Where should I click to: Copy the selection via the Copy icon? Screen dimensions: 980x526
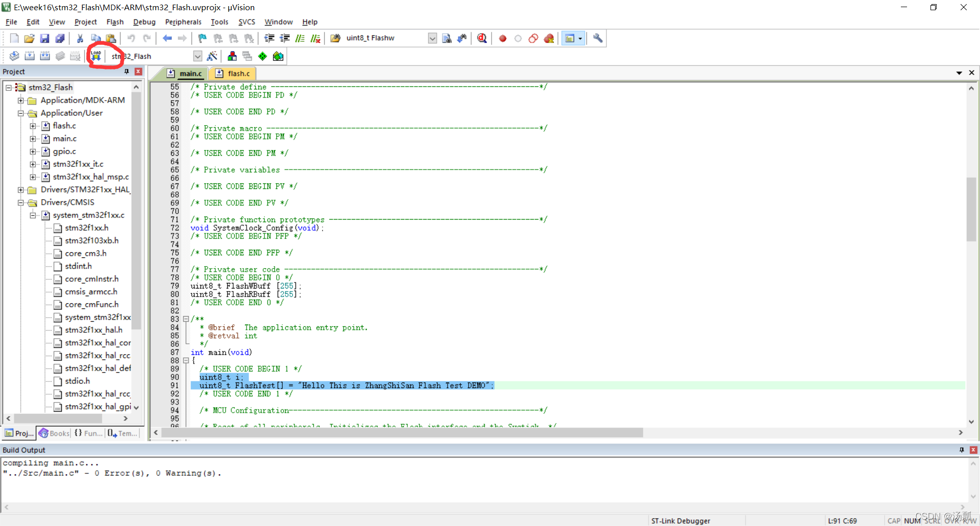pos(95,38)
